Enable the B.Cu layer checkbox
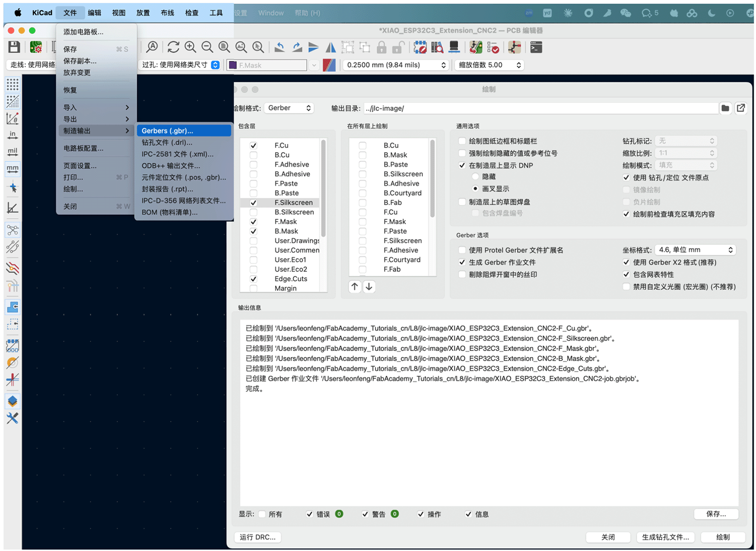756x551 pixels. click(254, 155)
